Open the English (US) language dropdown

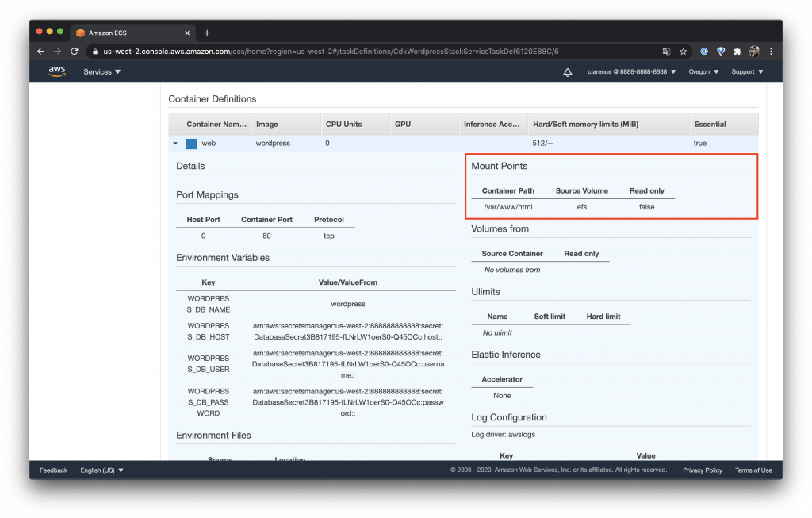tap(101, 470)
